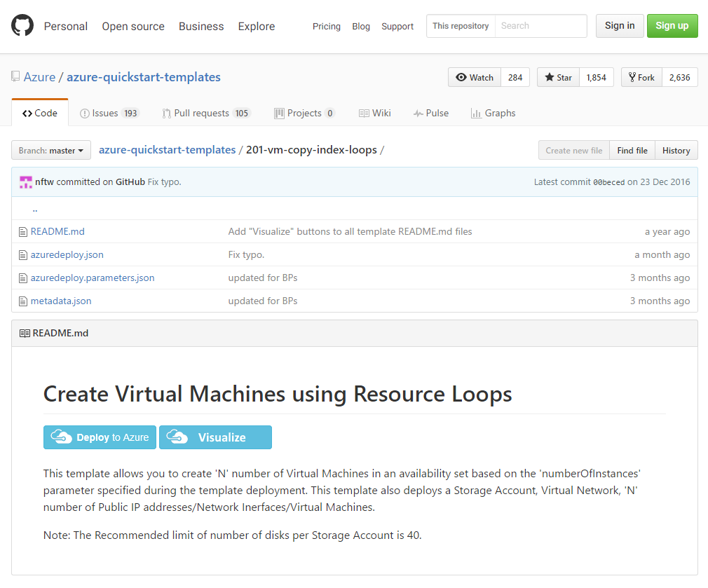
Task: Open the Pulse tab
Action: coord(431,113)
